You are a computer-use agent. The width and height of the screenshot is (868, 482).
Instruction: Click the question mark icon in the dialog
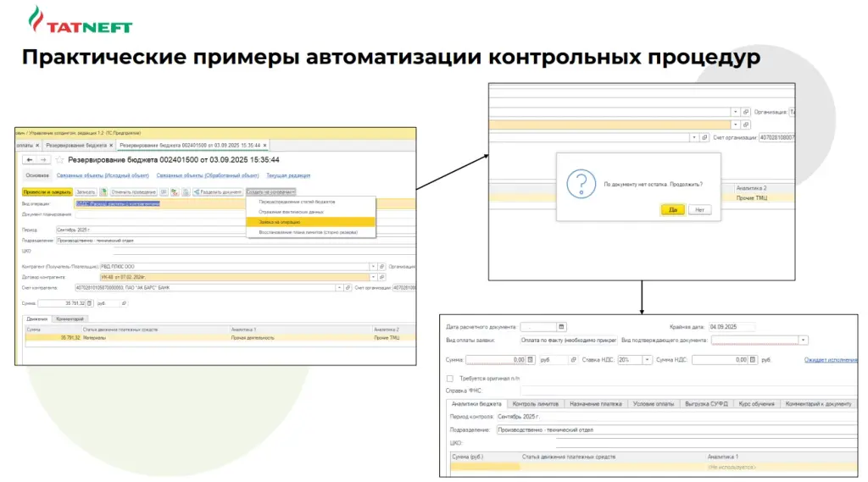[581, 184]
